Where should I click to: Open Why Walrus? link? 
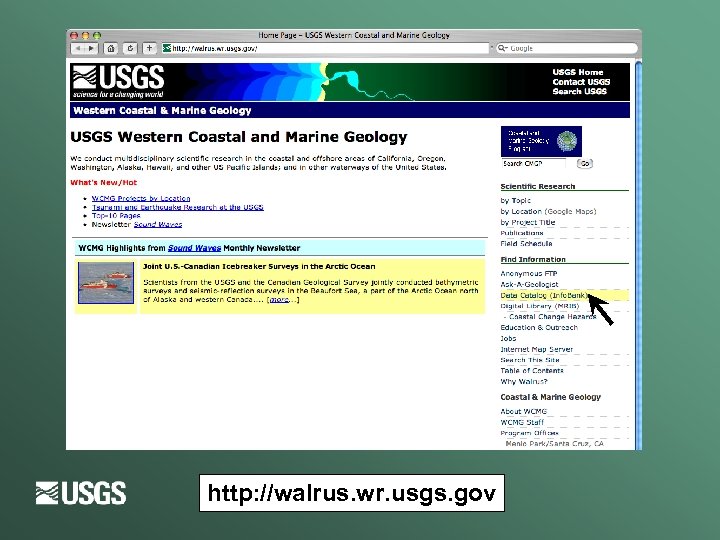(x=523, y=382)
